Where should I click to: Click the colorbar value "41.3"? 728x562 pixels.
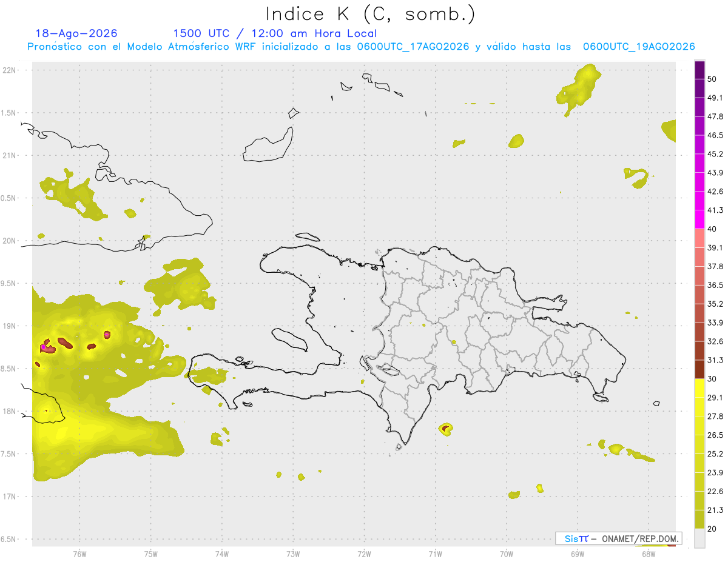click(x=716, y=211)
